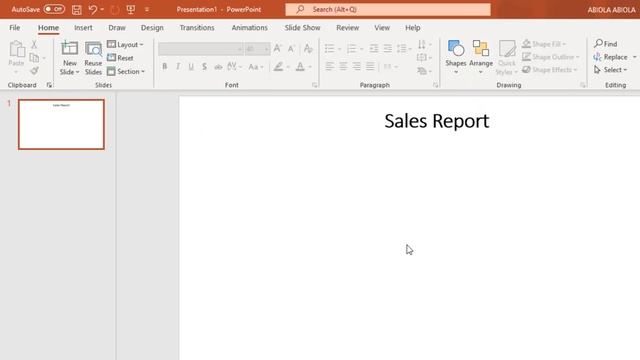Screen dimensions: 640x360
Task: Click the Redo icon in quick access toolbar
Action: [x=115, y=9]
